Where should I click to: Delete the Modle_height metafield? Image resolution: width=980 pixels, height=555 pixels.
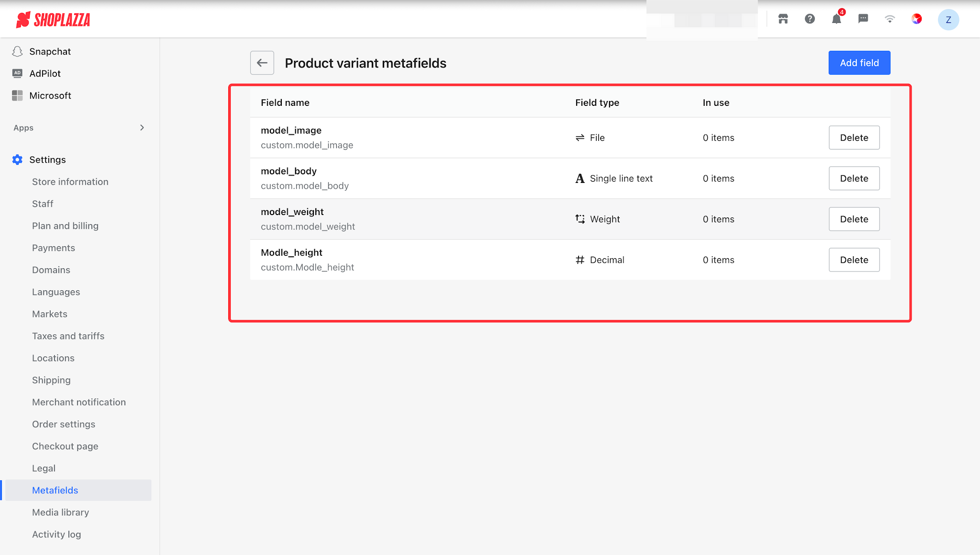[854, 260]
